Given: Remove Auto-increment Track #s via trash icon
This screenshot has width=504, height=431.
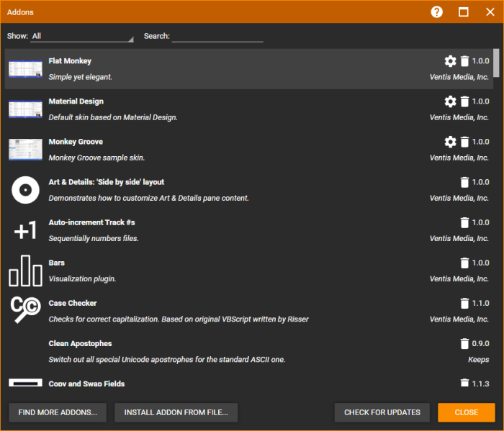Looking at the screenshot, I should pyautogui.click(x=464, y=222).
